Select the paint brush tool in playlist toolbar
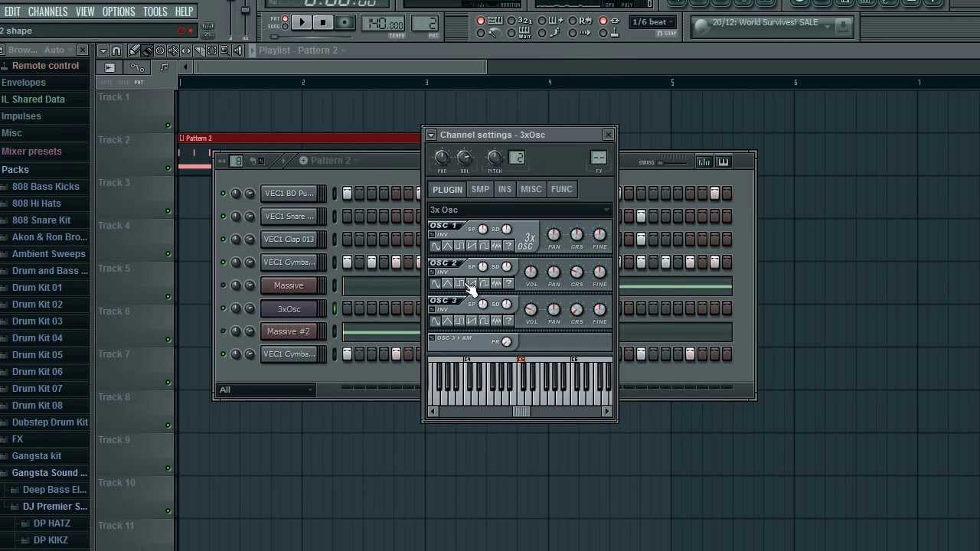980x551 pixels. click(x=147, y=51)
